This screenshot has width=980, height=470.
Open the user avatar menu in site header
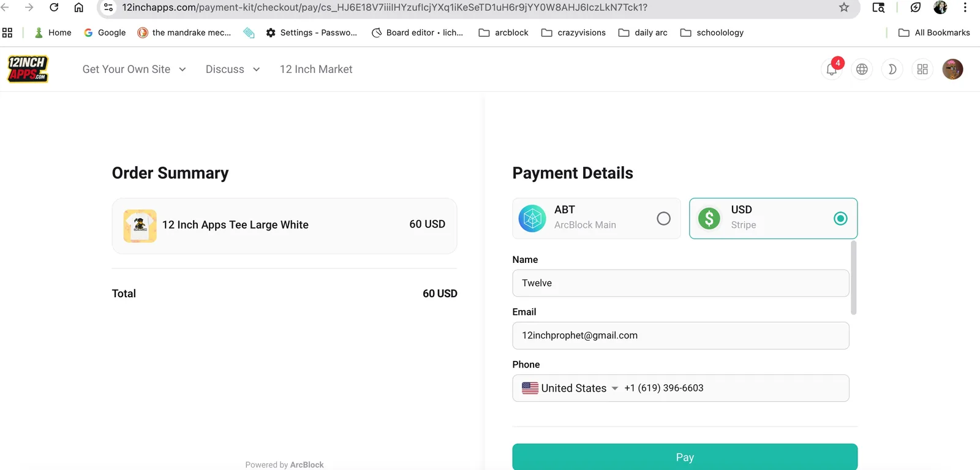pyautogui.click(x=952, y=69)
